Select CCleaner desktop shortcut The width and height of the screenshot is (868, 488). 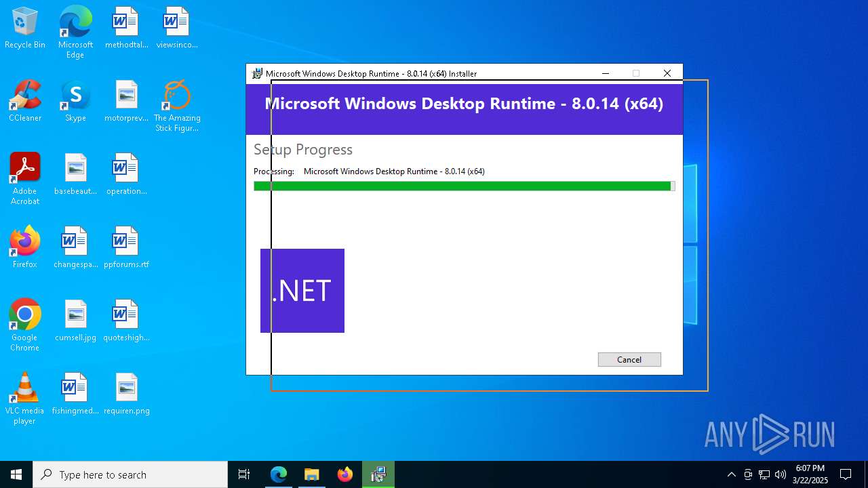[25, 102]
